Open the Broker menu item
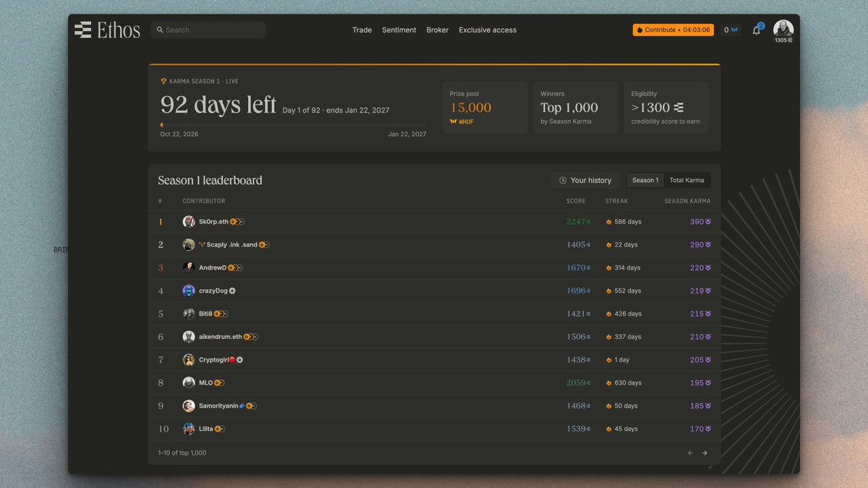 click(438, 30)
